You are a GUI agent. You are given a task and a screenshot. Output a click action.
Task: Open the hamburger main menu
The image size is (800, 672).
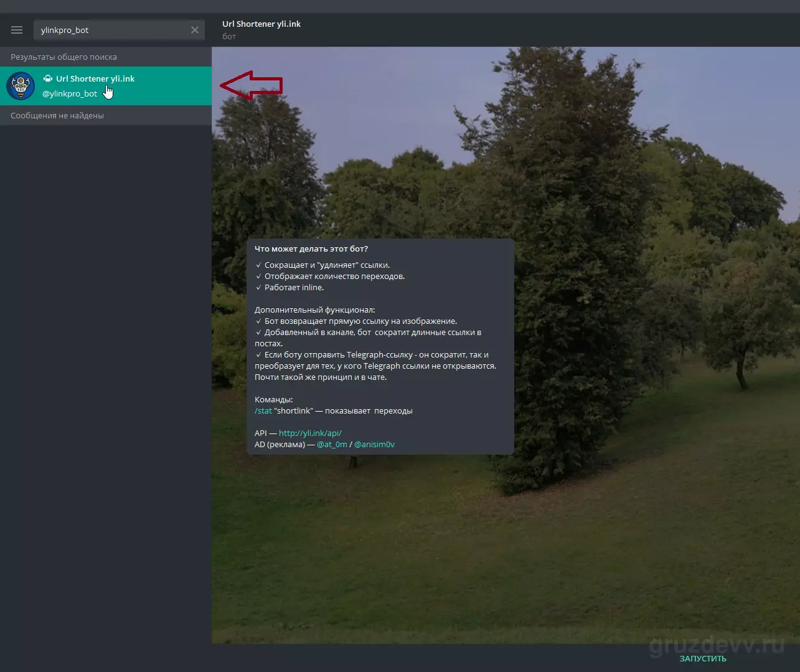click(17, 30)
